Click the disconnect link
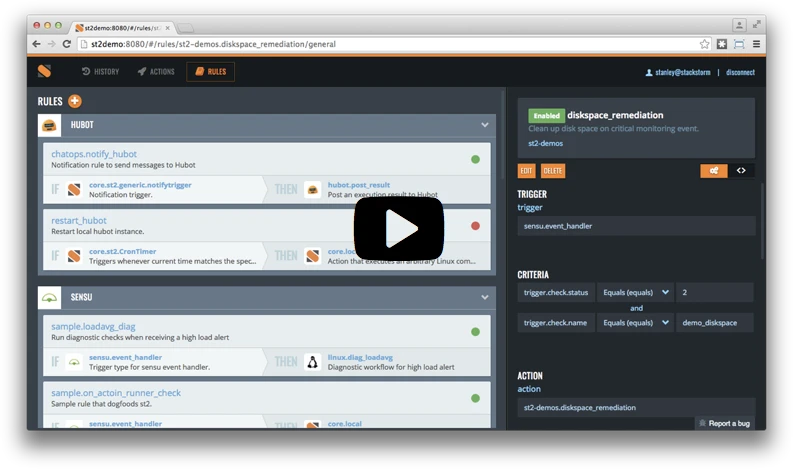Image resolution: width=793 pixels, height=469 pixels. pos(740,72)
